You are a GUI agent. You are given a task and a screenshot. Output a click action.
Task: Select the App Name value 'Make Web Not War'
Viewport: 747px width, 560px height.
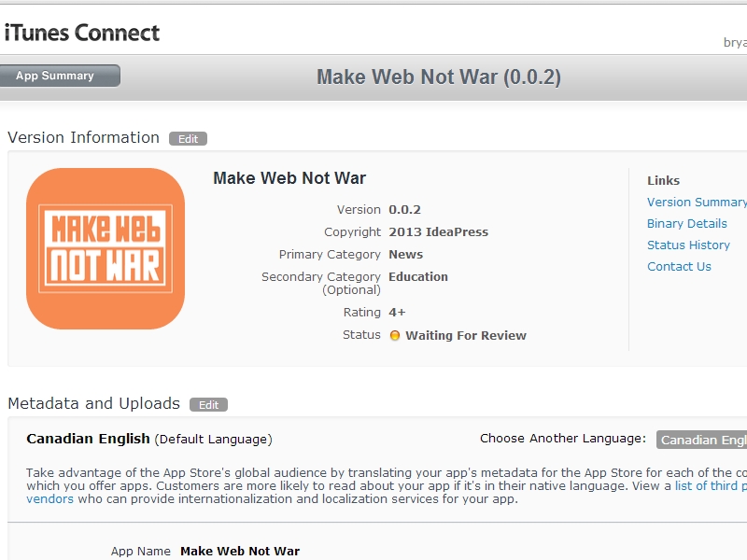click(x=240, y=551)
